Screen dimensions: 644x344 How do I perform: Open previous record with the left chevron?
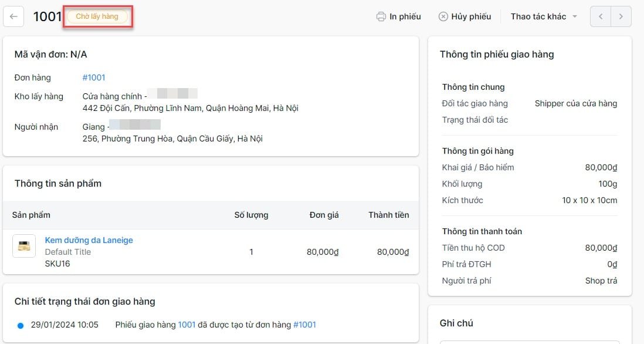pyautogui.click(x=599, y=16)
